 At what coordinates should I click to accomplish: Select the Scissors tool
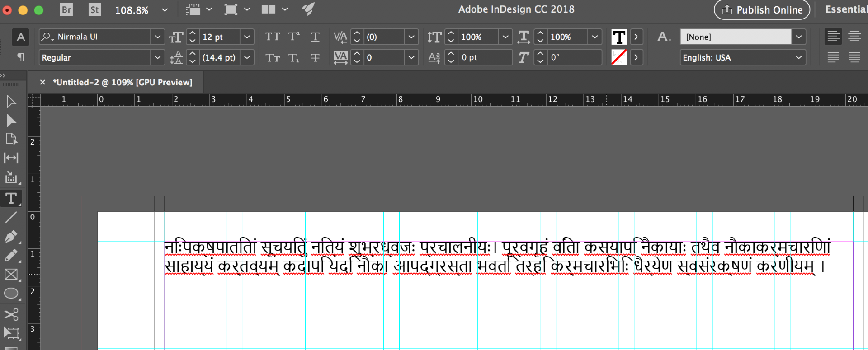coord(11,314)
